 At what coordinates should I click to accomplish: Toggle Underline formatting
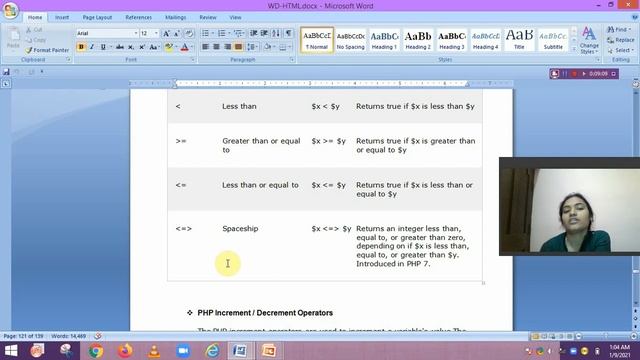point(103,47)
